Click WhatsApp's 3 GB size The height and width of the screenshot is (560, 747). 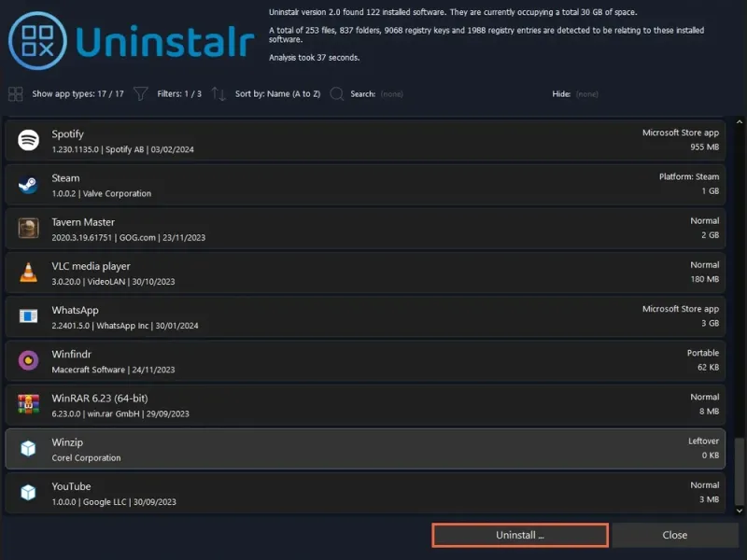click(710, 323)
